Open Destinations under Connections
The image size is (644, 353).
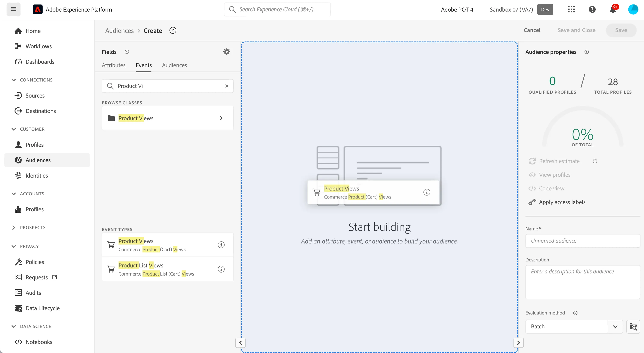(40, 111)
